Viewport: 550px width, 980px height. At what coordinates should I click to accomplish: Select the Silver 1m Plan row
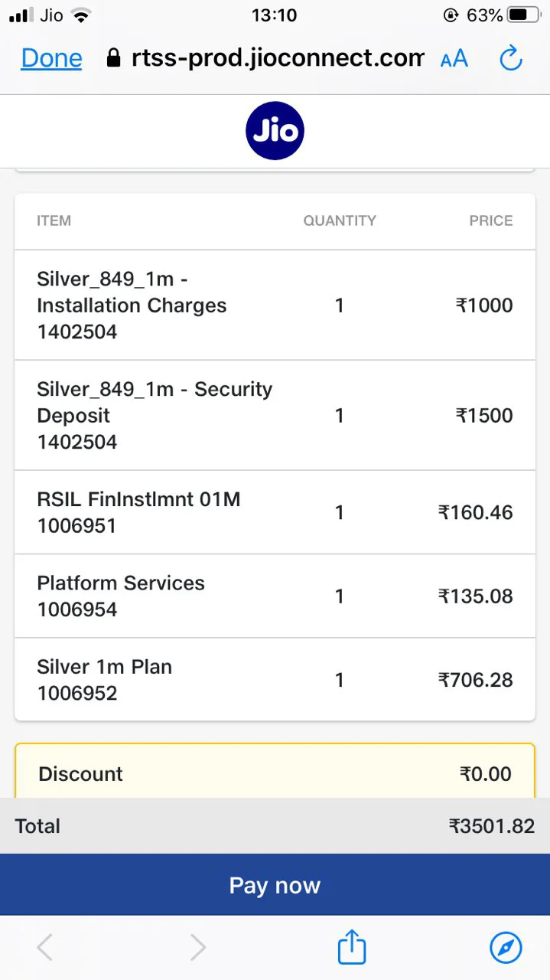275,680
